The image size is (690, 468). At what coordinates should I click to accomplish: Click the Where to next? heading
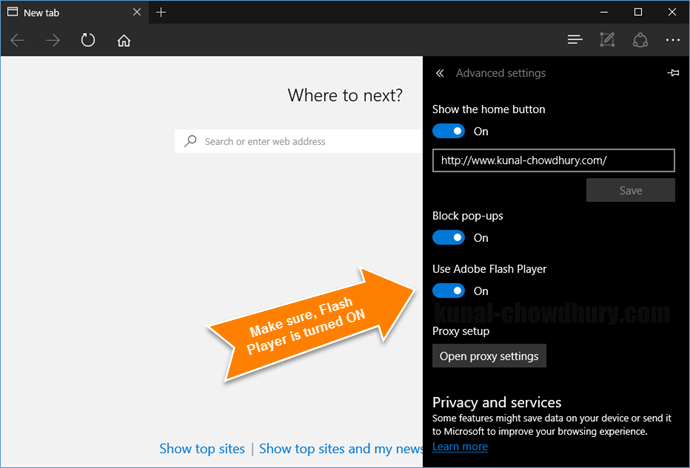(x=345, y=95)
